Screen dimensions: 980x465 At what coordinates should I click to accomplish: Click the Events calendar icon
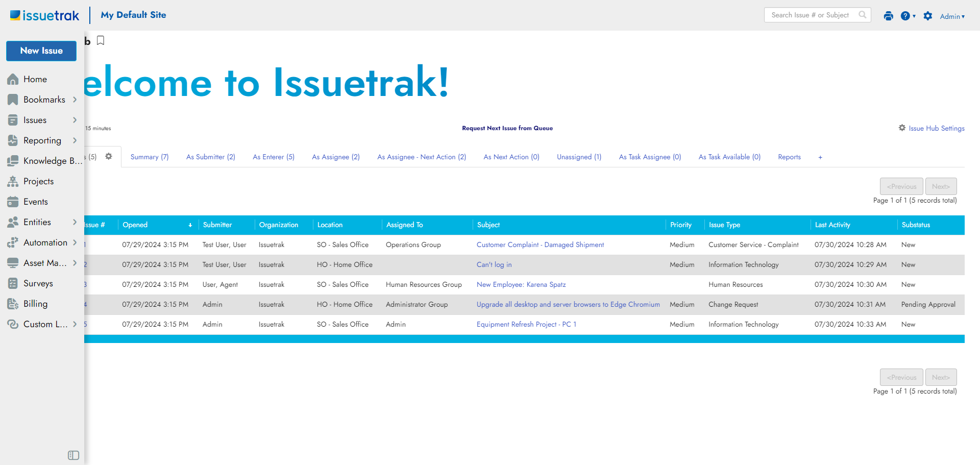pyautogui.click(x=13, y=202)
